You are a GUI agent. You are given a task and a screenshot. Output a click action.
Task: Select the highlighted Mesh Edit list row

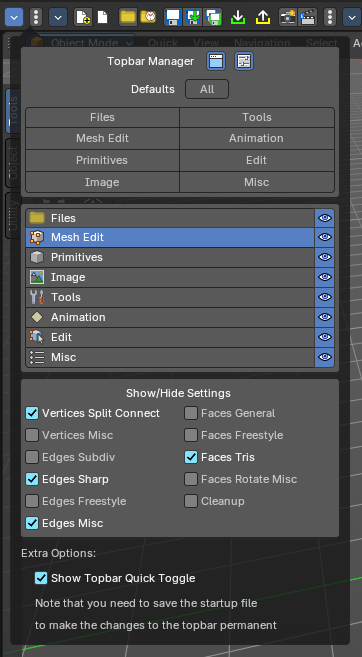(170, 237)
